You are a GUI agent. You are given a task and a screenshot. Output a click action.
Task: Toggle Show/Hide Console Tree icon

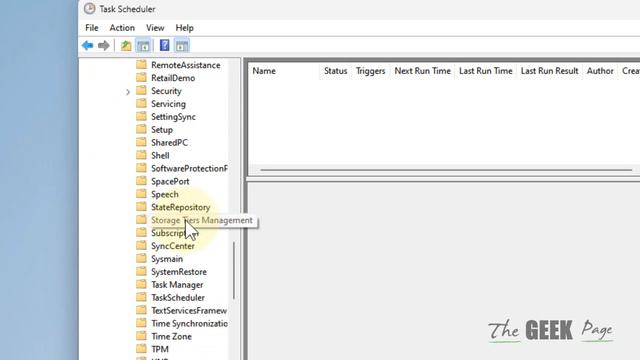pyautogui.click(x=143, y=46)
